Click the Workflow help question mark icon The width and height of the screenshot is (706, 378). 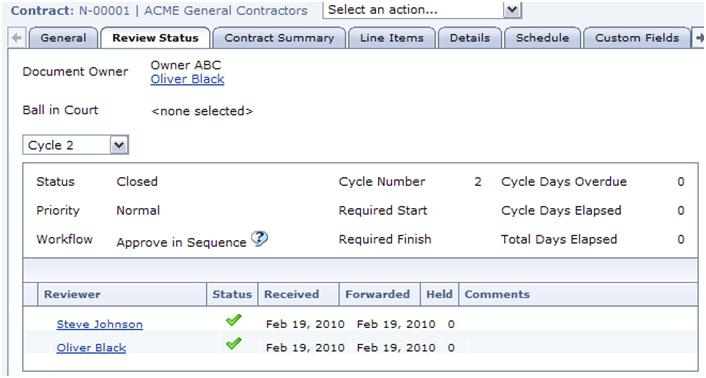point(259,238)
